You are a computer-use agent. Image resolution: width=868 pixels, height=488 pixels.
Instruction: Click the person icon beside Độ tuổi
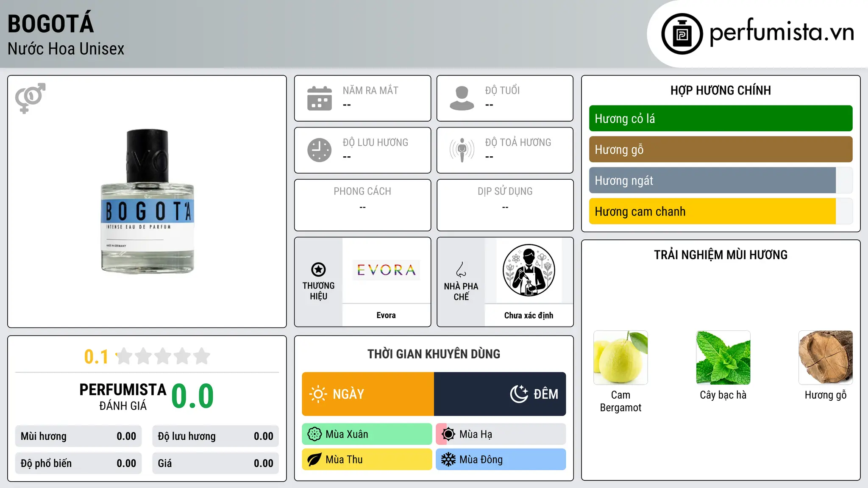pos(462,98)
